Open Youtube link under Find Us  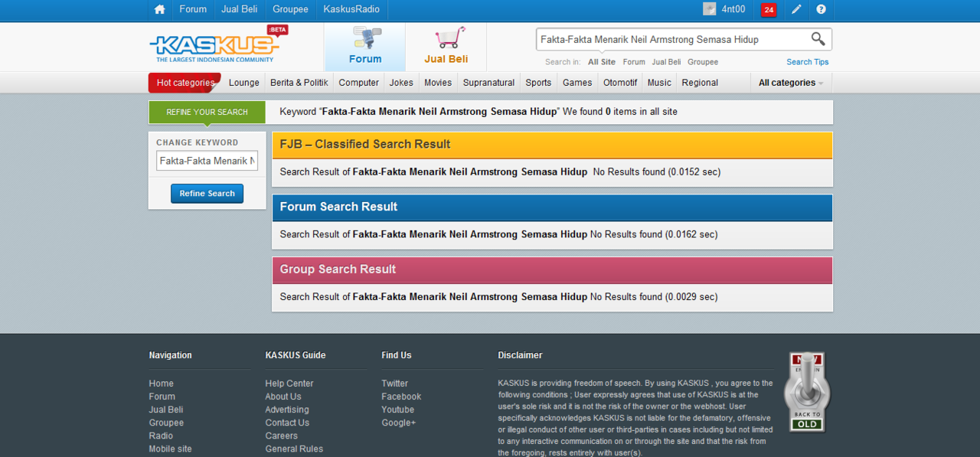pos(398,410)
